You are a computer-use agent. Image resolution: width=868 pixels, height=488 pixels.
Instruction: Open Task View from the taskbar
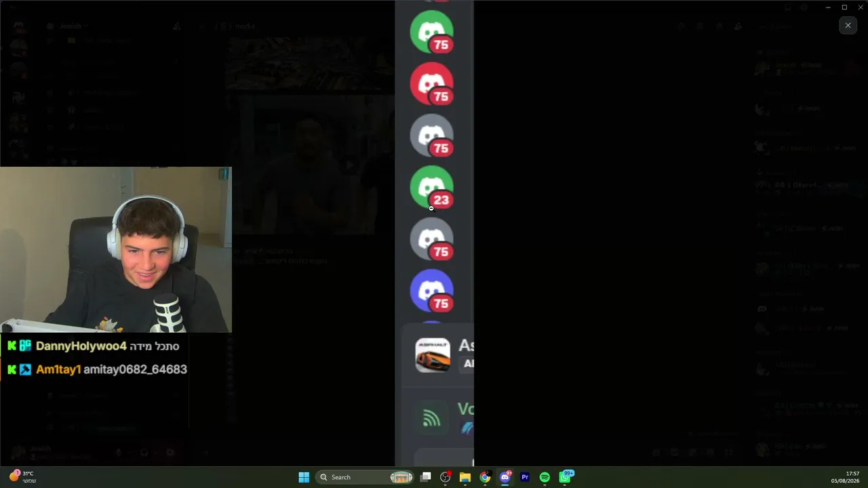426,477
